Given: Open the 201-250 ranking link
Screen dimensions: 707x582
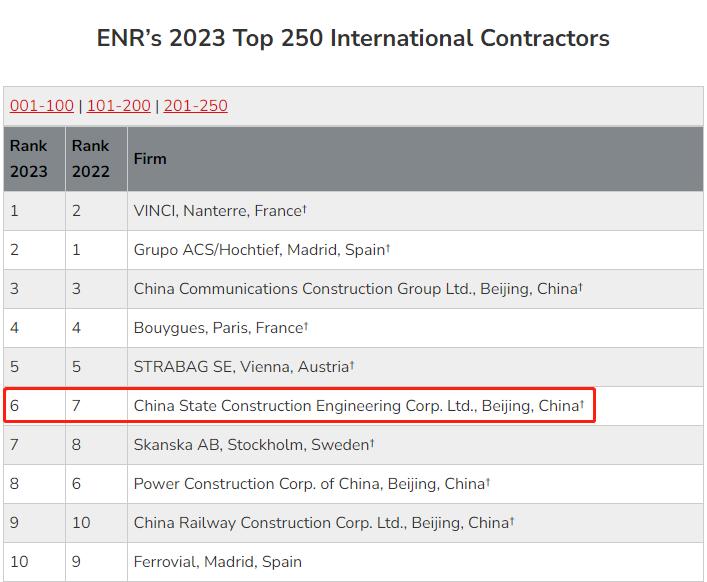Looking at the screenshot, I should [195, 106].
